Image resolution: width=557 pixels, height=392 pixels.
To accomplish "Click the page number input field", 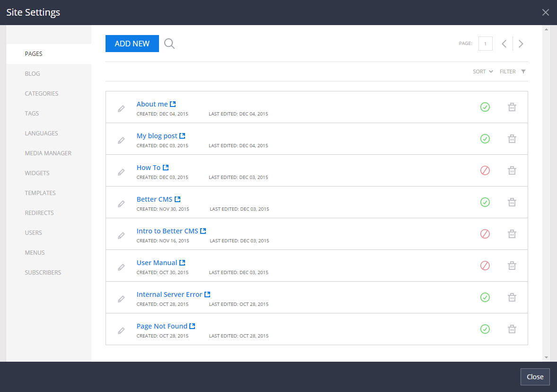I will point(485,44).
